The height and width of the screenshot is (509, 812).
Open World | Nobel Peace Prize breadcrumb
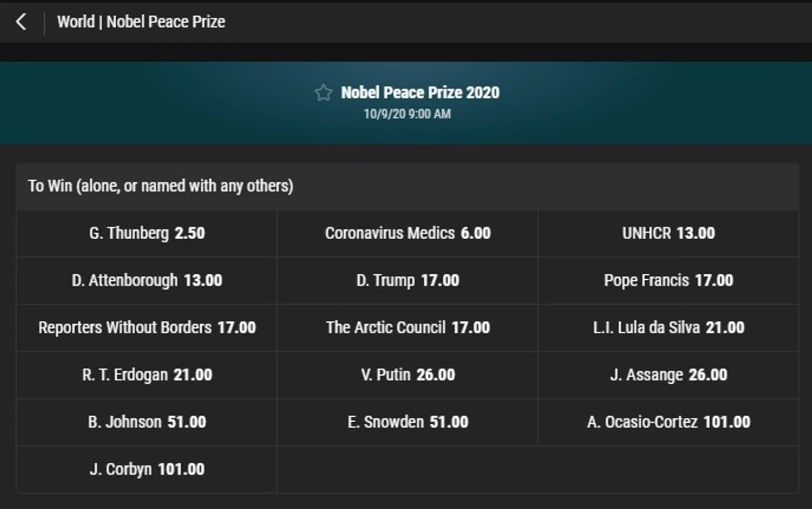click(x=141, y=22)
